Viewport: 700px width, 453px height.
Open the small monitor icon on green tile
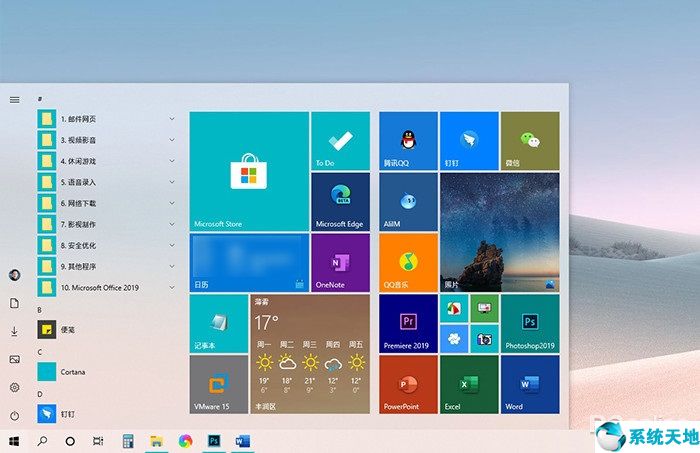(484, 308)
